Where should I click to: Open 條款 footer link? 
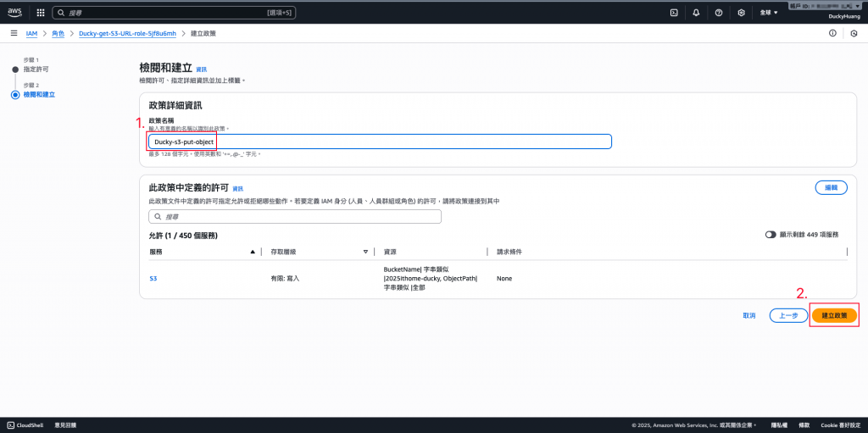pos(804,425)
